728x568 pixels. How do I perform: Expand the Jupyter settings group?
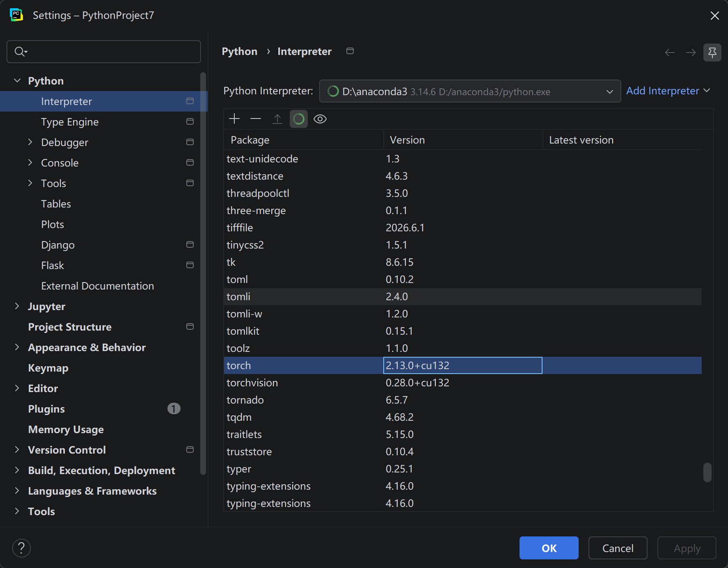17,306
